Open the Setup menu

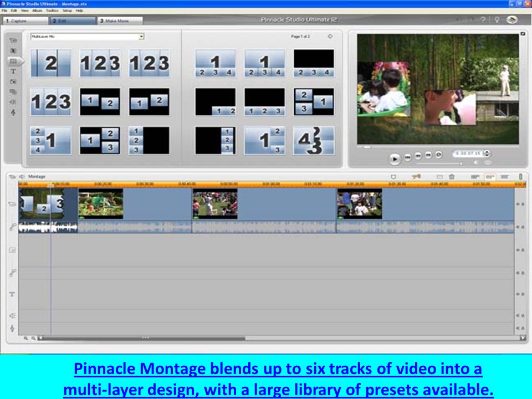67,11
